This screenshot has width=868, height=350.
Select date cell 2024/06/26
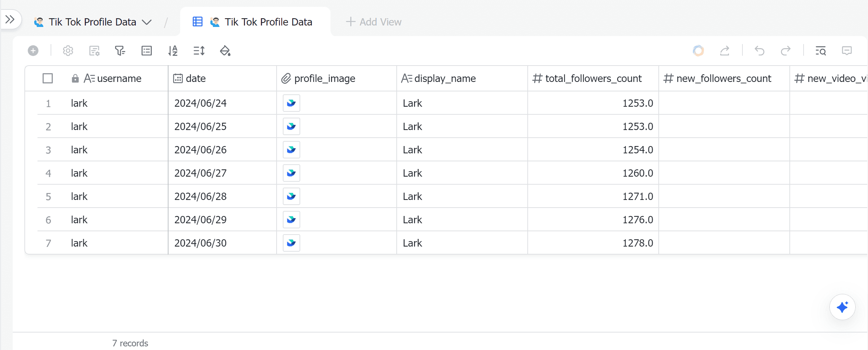(x=222, y=150)
